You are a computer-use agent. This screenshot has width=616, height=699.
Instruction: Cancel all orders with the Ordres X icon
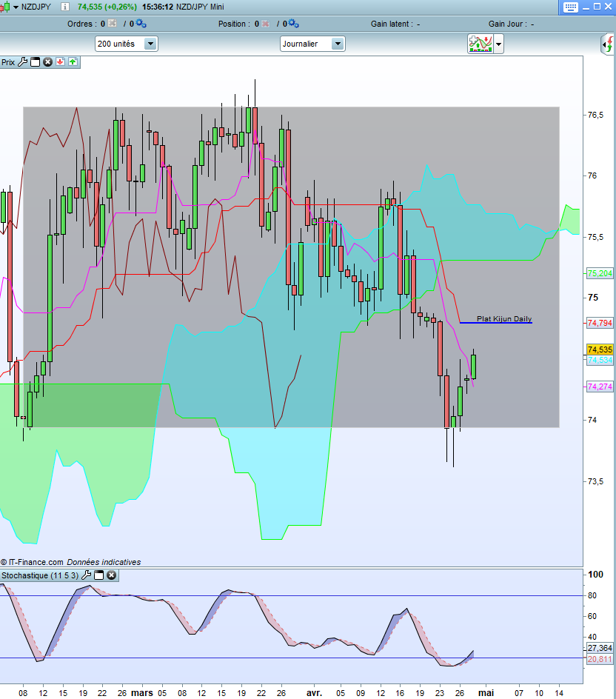pyautogui.click(x=113, y=23)
